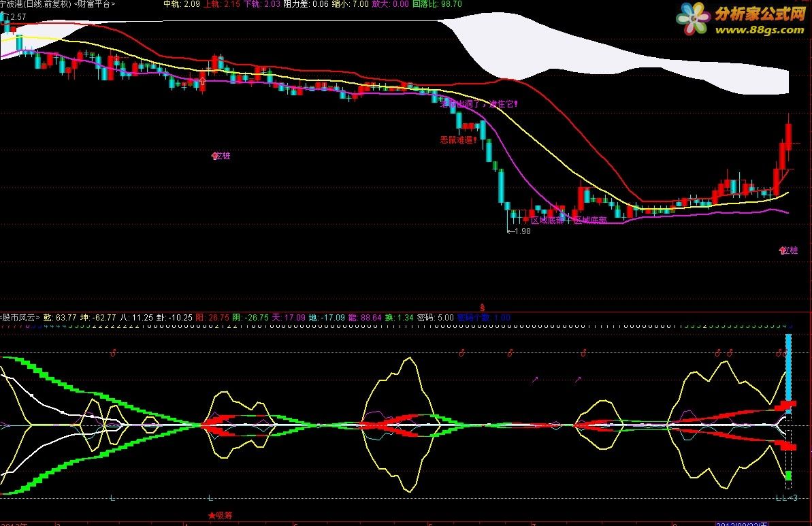
Task: Click the 乾: 63.77 value
Action: pyautogui.click(x=59, y=317)
